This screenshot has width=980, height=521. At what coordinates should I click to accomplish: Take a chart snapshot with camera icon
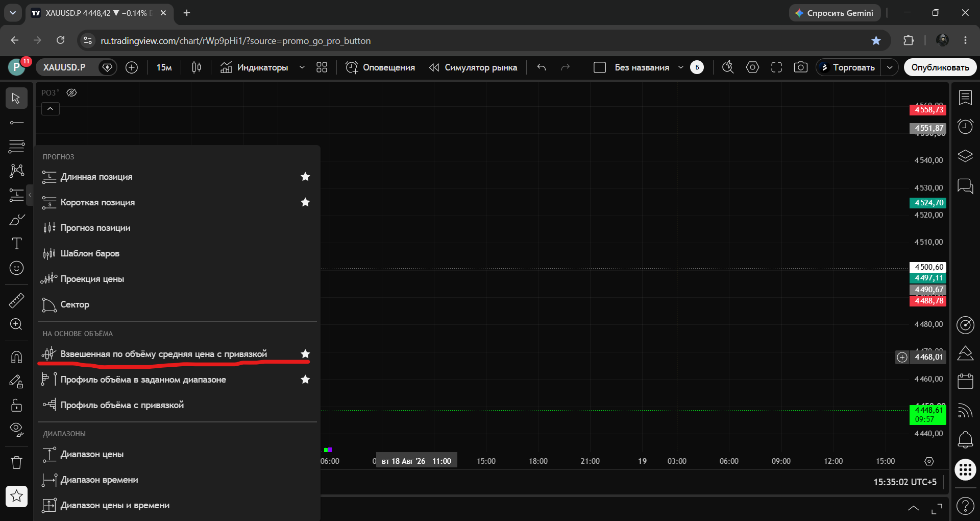click(800, 67)
